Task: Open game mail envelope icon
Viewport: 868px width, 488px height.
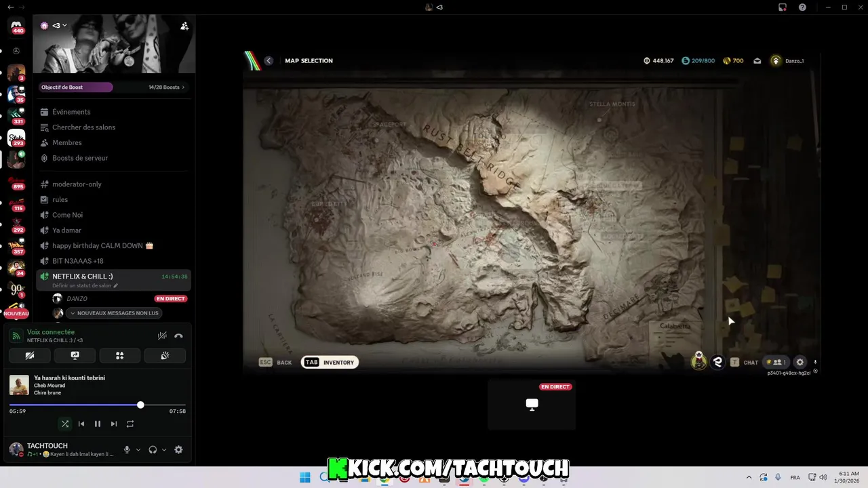Action: [x=757, y=60]
